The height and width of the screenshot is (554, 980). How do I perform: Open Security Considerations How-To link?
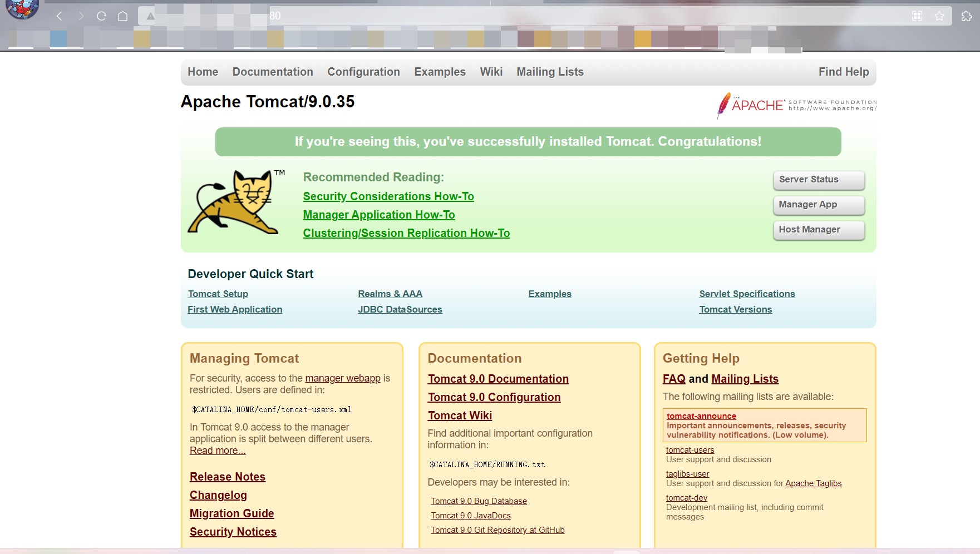[x=388, y=196]
